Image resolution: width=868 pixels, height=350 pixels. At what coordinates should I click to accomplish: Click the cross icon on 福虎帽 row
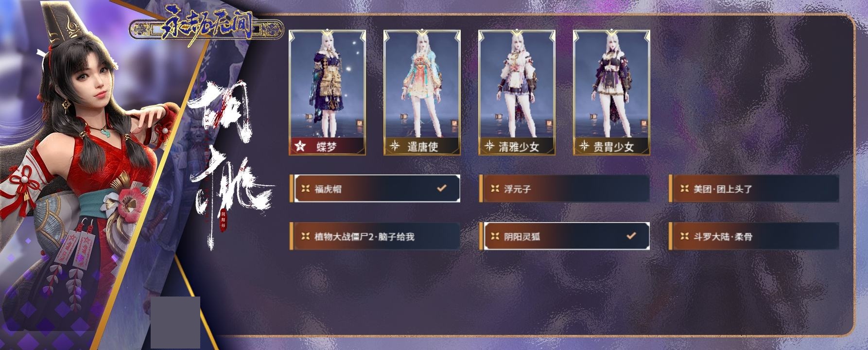tap(305, 189)
